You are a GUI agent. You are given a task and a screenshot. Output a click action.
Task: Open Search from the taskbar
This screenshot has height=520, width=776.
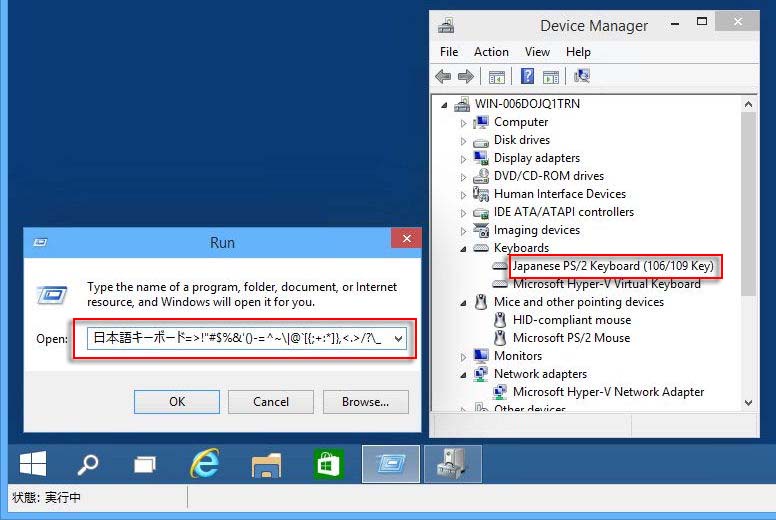click(88, 464)
